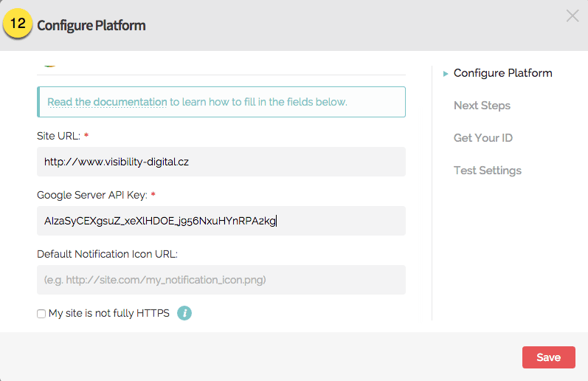588x381 pixels.
Task: Close the Configure Platform dialog
Action: (x=573, y=16)
